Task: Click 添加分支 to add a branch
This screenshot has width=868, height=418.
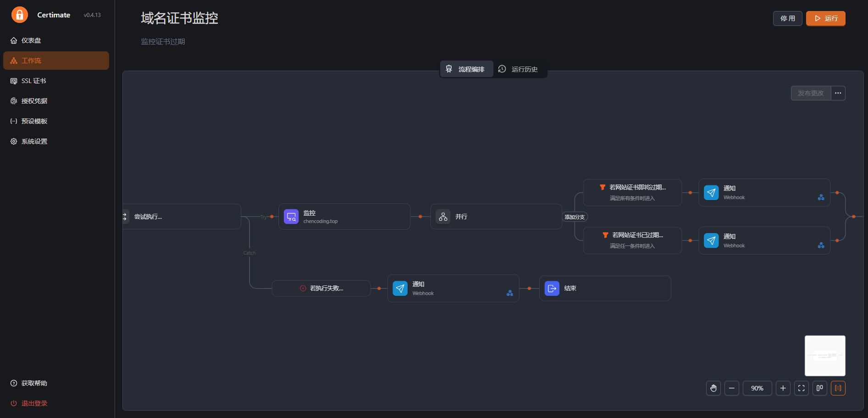Action: (x=575, y=217)
